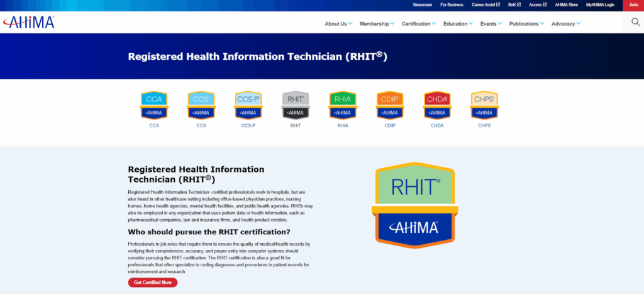Click the CDIP text label under badge
Viewport: 644px width, 294px height.
tap(390, 125)
